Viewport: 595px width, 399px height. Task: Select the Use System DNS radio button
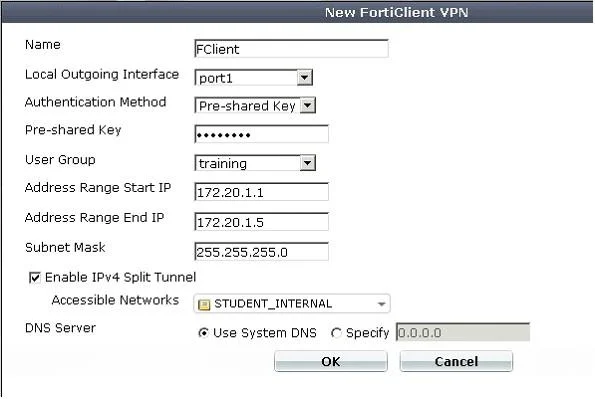click(204, 333)
